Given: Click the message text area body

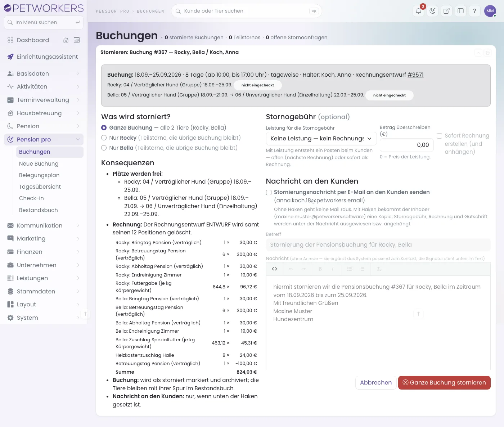Looking at the screenshot, I should coord(378,323).
